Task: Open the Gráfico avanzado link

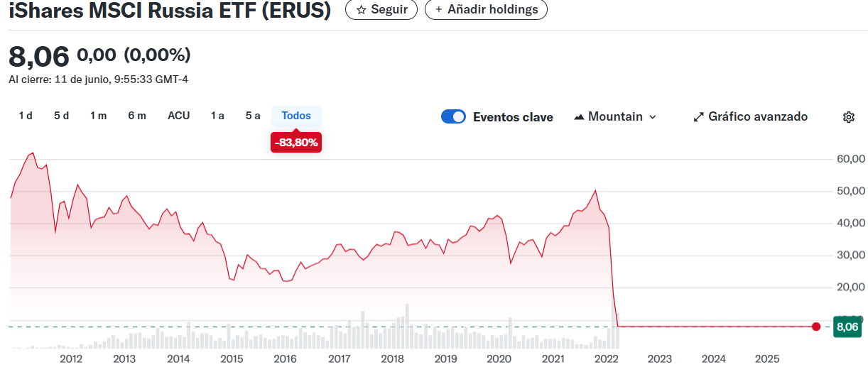Action: 757,117
